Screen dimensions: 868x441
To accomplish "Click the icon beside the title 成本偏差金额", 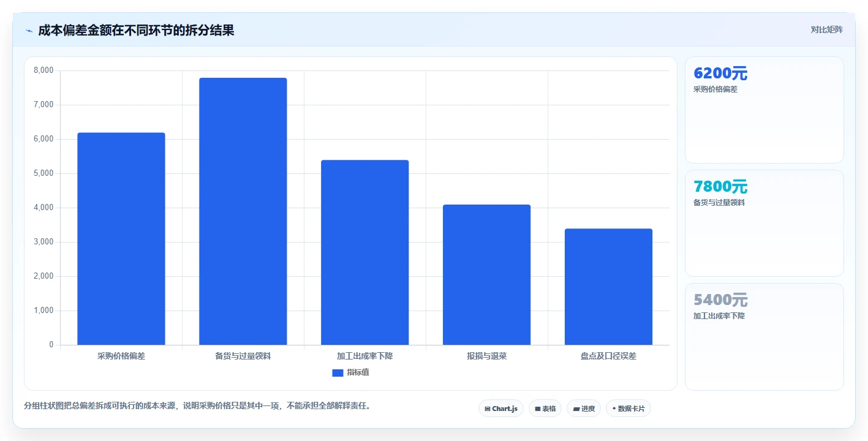I will pyautogui.click(x=29, y=31).
